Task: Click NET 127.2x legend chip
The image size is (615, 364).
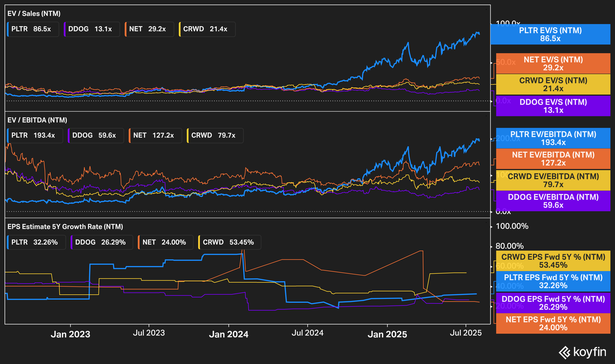Action: click(155, 135)
